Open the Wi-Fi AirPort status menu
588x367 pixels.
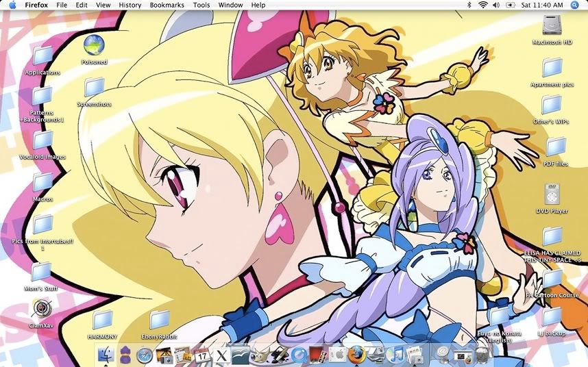[x=483, y=5]
